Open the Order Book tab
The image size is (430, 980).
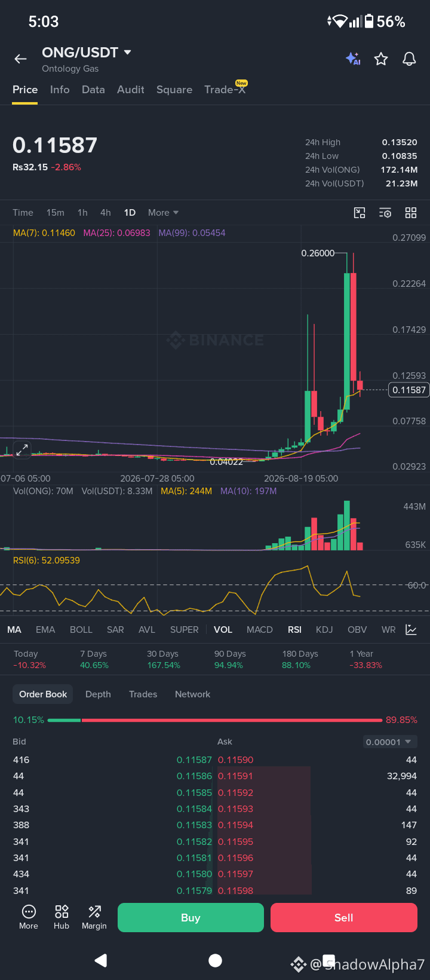click(x=43, y=694)
